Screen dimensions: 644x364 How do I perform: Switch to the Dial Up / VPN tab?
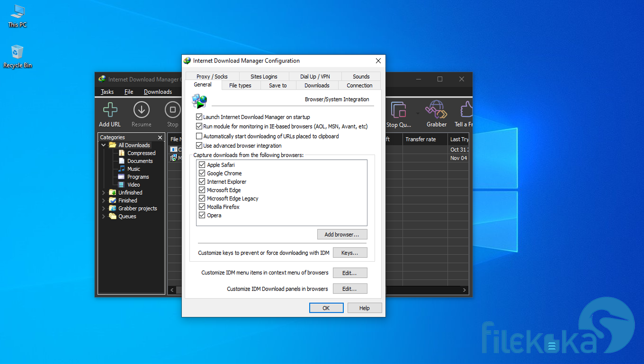tap(315, 76)
